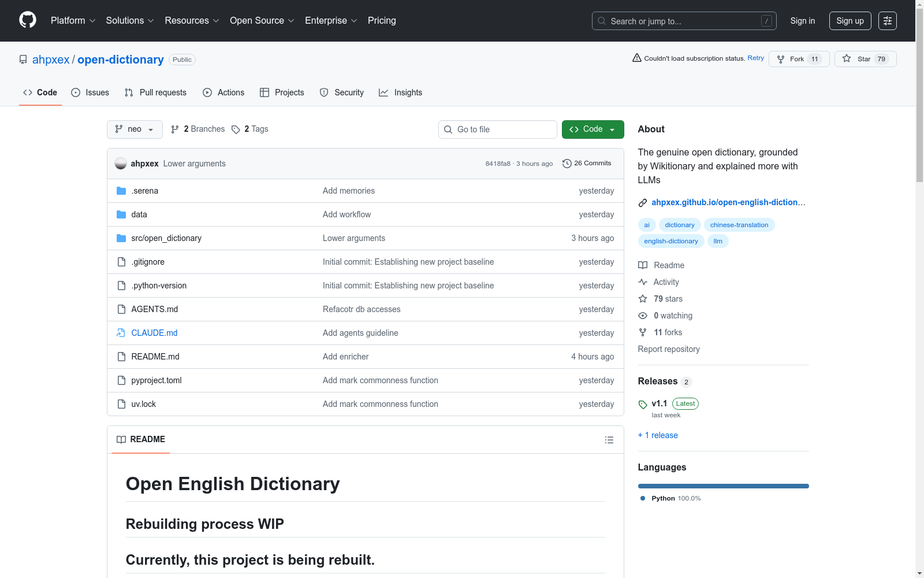Jump to the Readme section link
The image size is (924, 578).
(662, 265)
